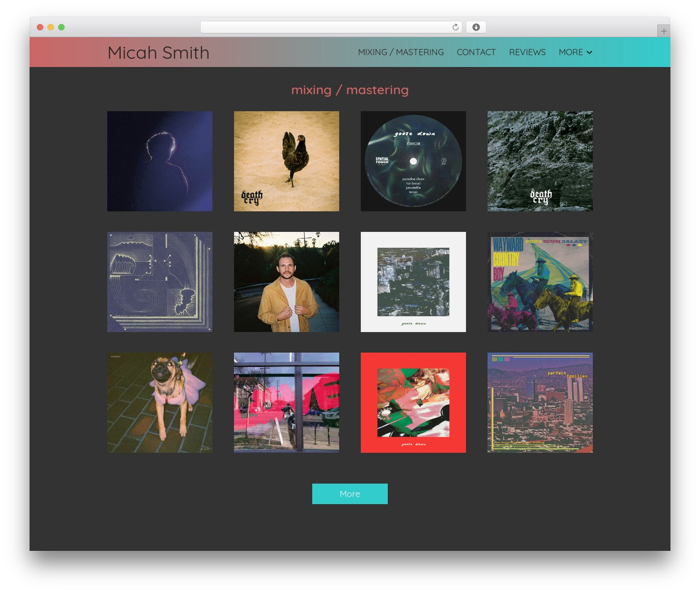View the blue geometric line-art album cover
Image resolution: width=700 pixels, height=593 pixels.
(160, 282)
